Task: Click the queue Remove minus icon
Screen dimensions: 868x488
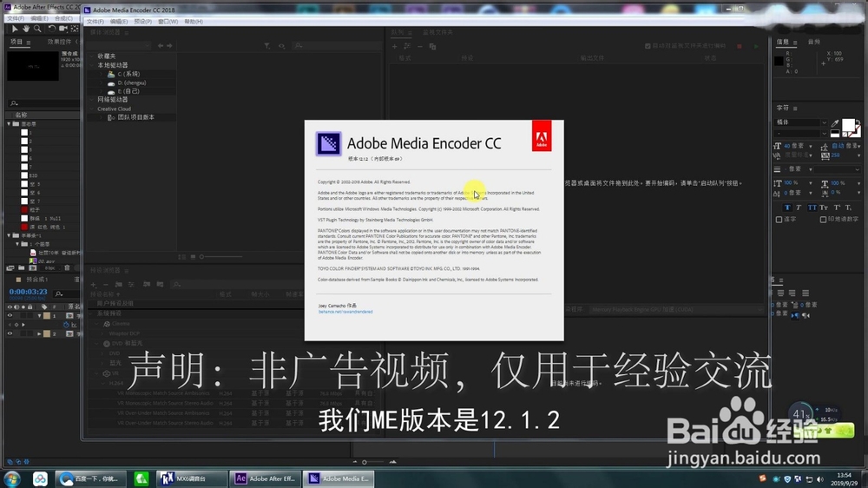Action: click(419, 47)
